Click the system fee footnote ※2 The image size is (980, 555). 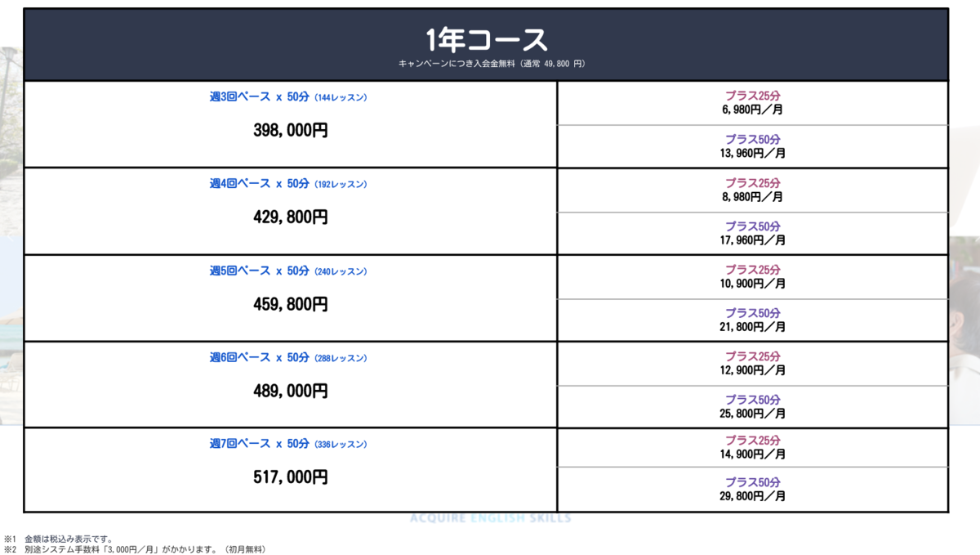coord(135,549)
